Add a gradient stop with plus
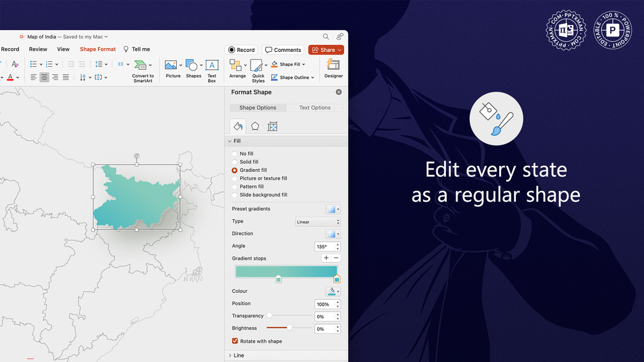 coord(326,258)
